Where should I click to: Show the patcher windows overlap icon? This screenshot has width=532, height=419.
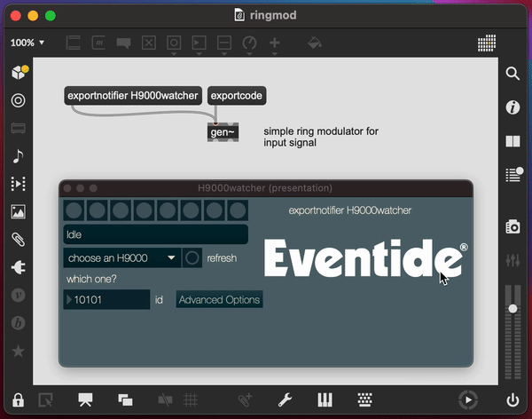click(125, 400)
